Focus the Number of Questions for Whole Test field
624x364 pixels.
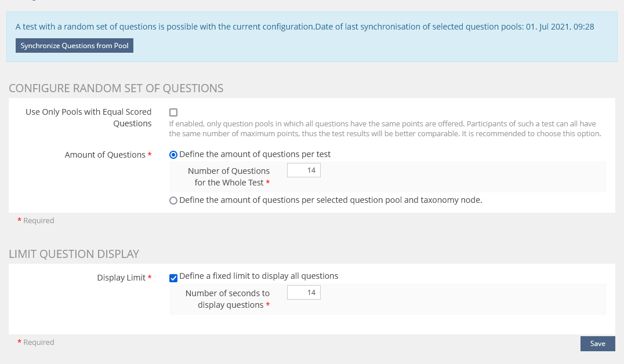304,170
